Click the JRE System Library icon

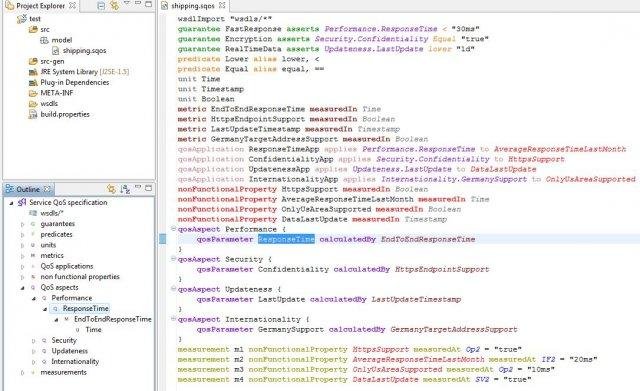pos(33,72)
